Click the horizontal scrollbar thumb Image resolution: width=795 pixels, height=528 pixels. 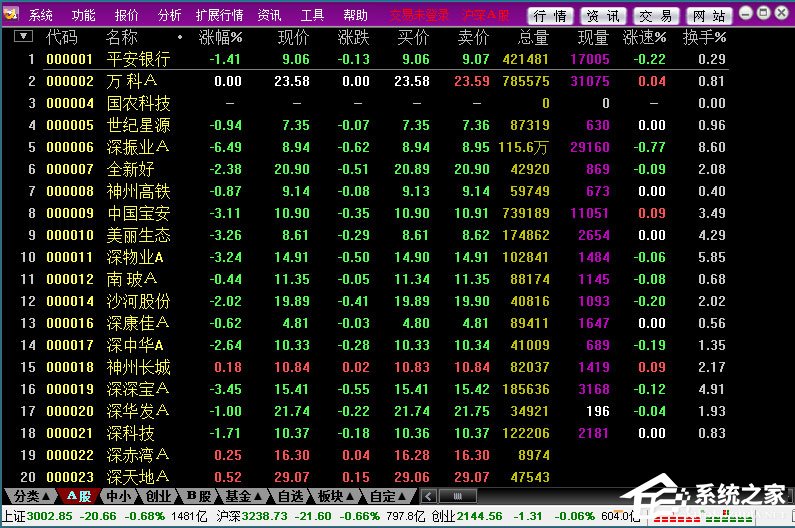click(x=457, y=496)
